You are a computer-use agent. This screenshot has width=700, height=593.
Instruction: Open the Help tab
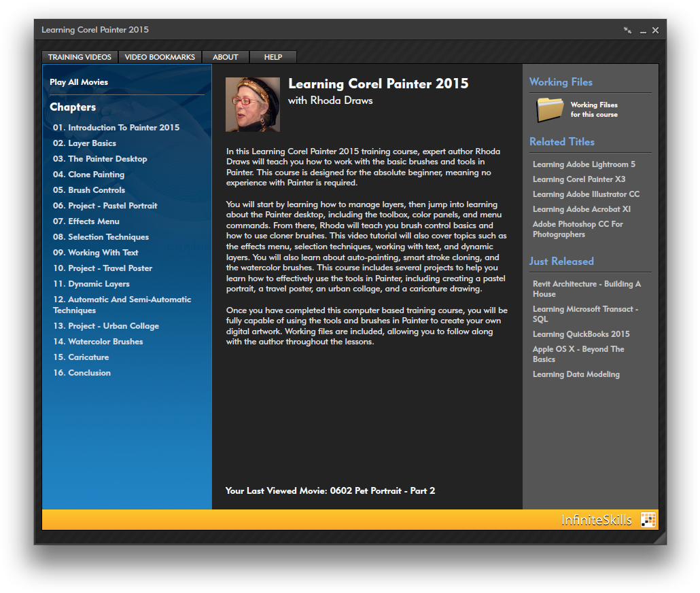(x=273, y=57)
